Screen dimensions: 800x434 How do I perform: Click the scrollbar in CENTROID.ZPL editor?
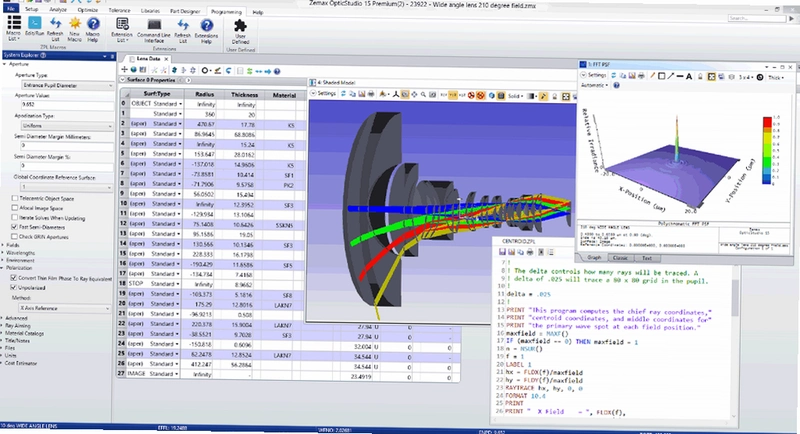coord(735,299)
